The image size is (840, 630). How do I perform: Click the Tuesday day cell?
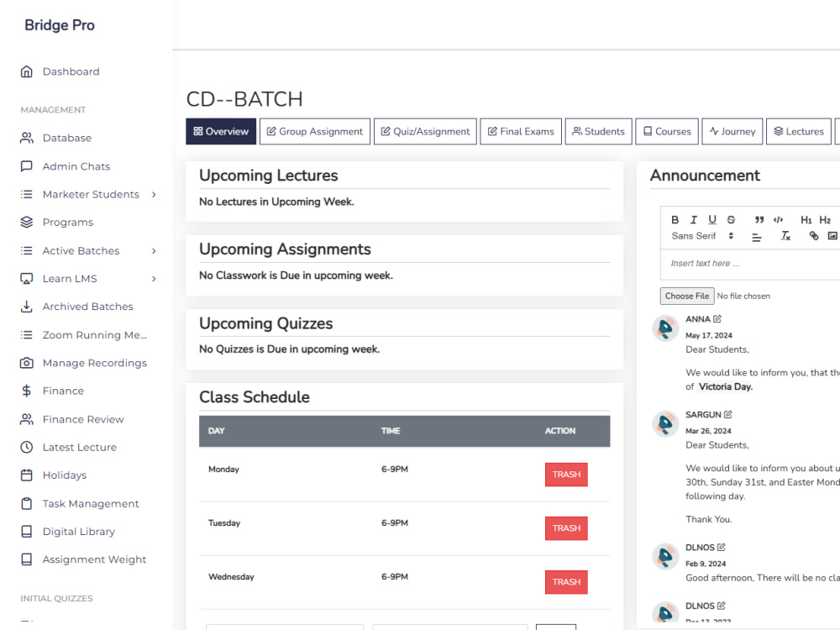pos(224,522)
